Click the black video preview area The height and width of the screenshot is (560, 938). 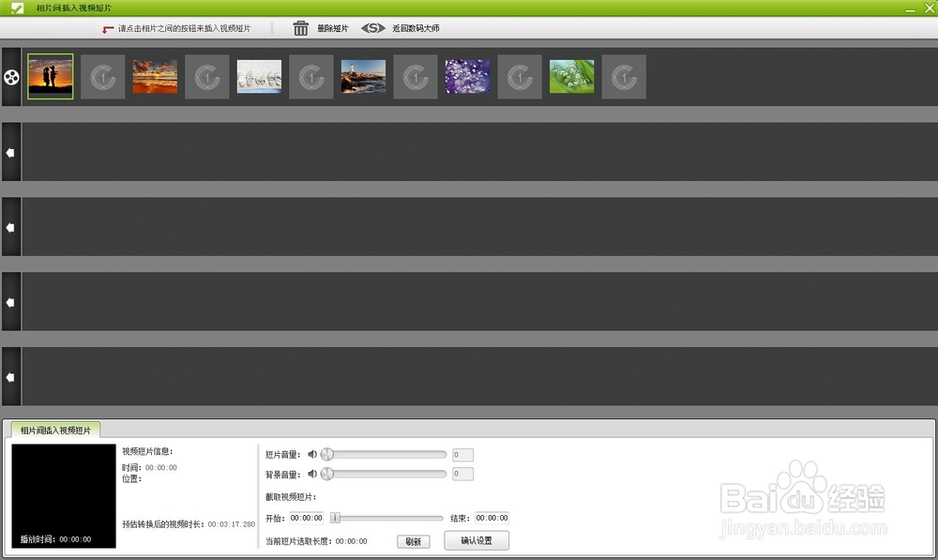tap(64, 496)
